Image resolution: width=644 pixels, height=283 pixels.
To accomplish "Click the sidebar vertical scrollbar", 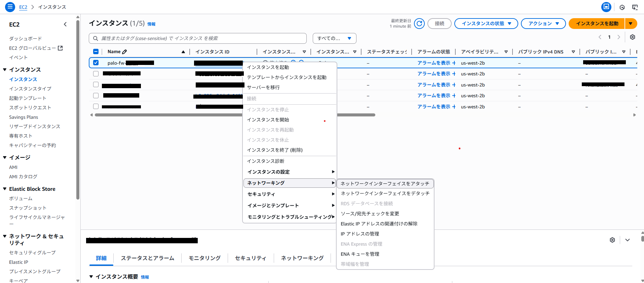I will click(x=78, y=109).
